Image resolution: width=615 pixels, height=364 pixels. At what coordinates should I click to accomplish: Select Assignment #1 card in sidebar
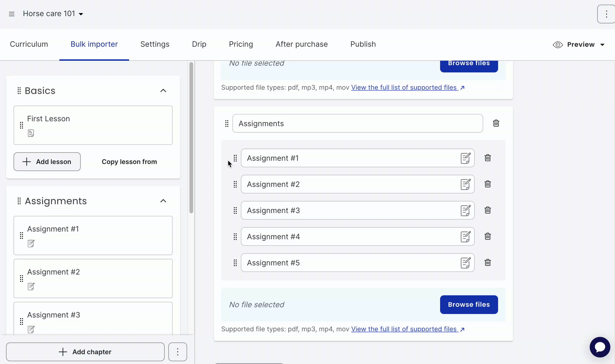pos(93,236)
